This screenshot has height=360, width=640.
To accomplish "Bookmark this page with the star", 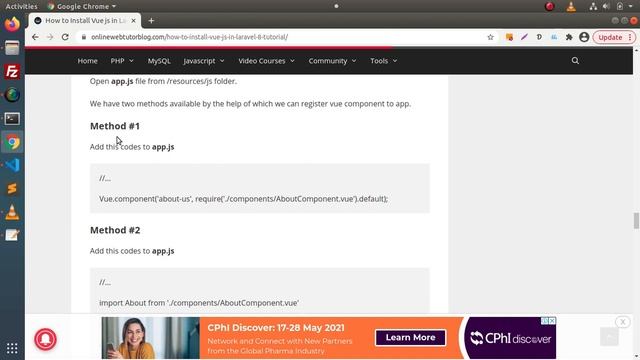I will [x=490, y=37].
